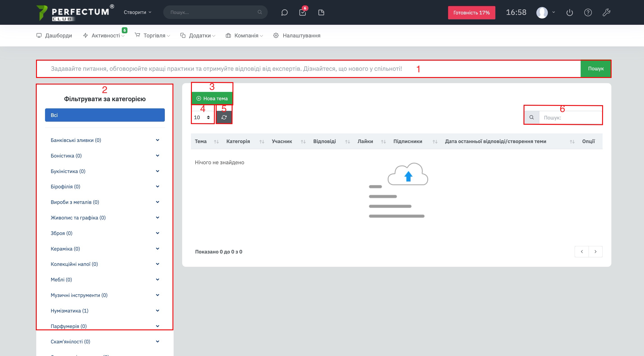This screenshot has width=644, height=356.
Task: Open tasks icon with red badge
Action: coord(302,13)
